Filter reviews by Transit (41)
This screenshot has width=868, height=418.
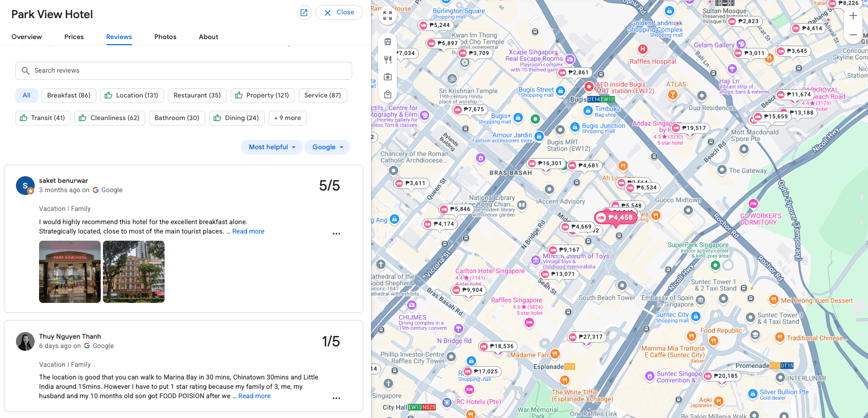click(x=43, y=118)
